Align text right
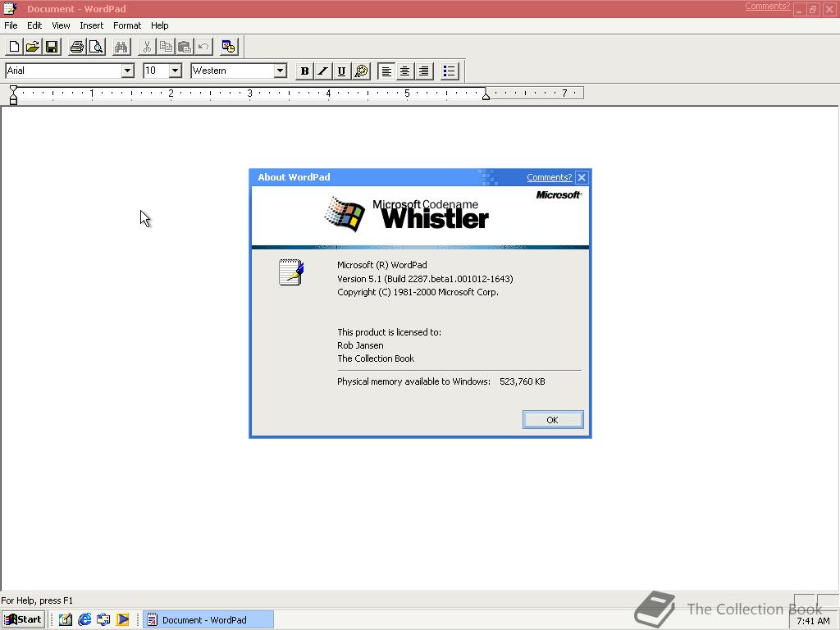 [424, 71]
